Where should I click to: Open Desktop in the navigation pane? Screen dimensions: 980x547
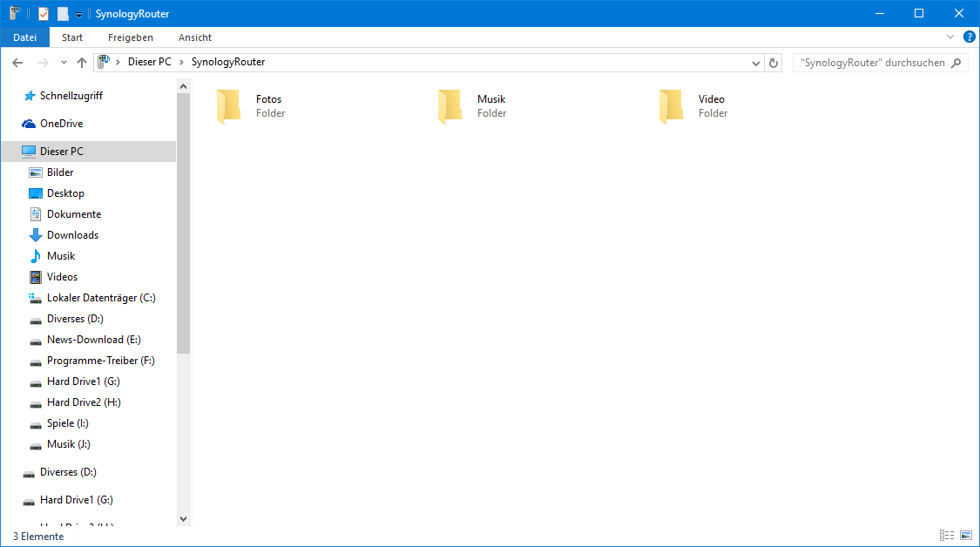tap(65, 193)
